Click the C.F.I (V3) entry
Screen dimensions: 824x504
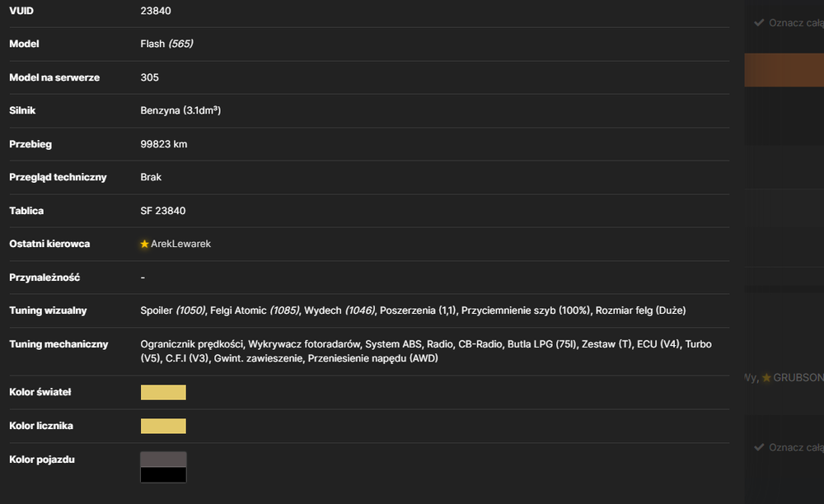tap(187, 358)
